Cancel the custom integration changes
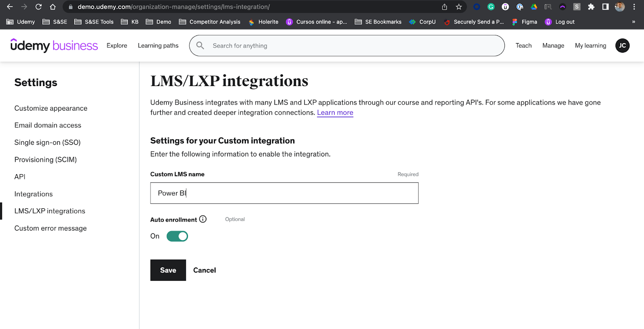Viewport: 644px width, 329px height. 204,270
